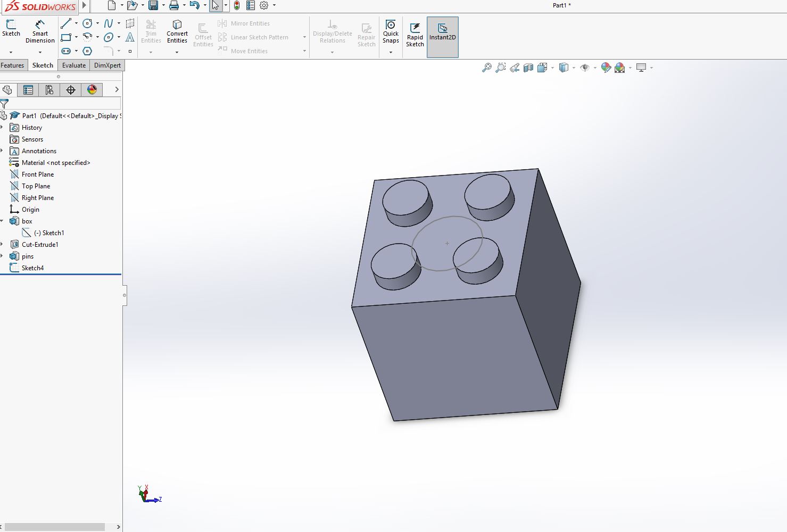Select the Polygon sketch tool

click(87, 51)
